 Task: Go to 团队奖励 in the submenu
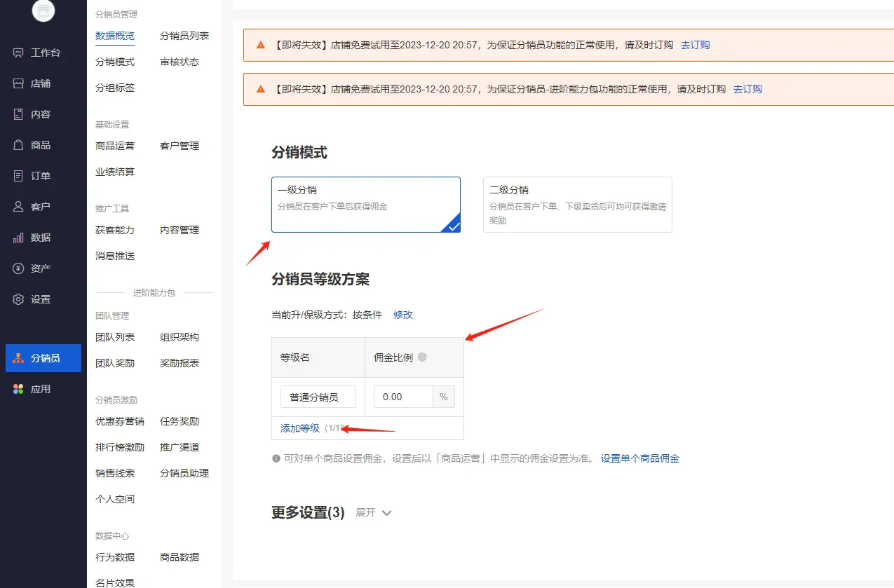click(115, 363)
